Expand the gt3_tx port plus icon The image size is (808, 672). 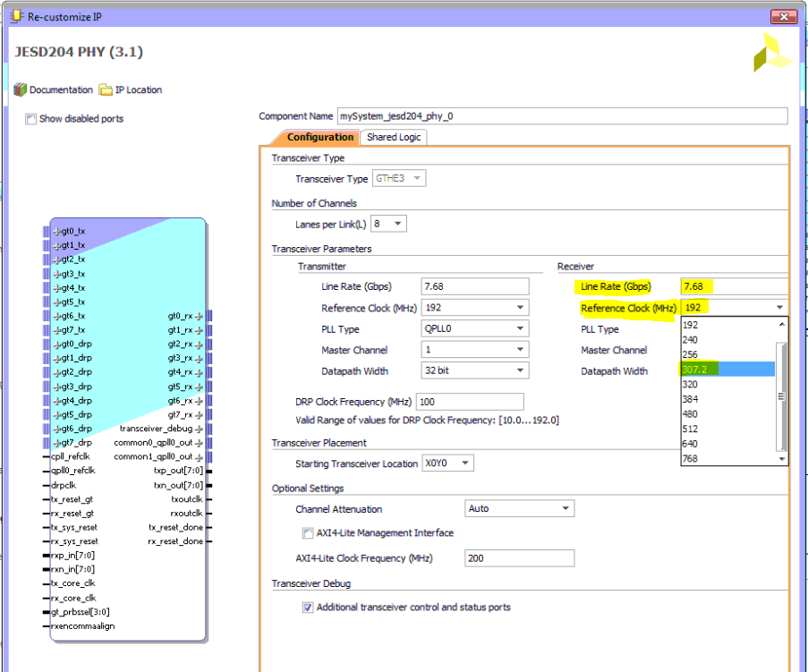coord(56,274)
